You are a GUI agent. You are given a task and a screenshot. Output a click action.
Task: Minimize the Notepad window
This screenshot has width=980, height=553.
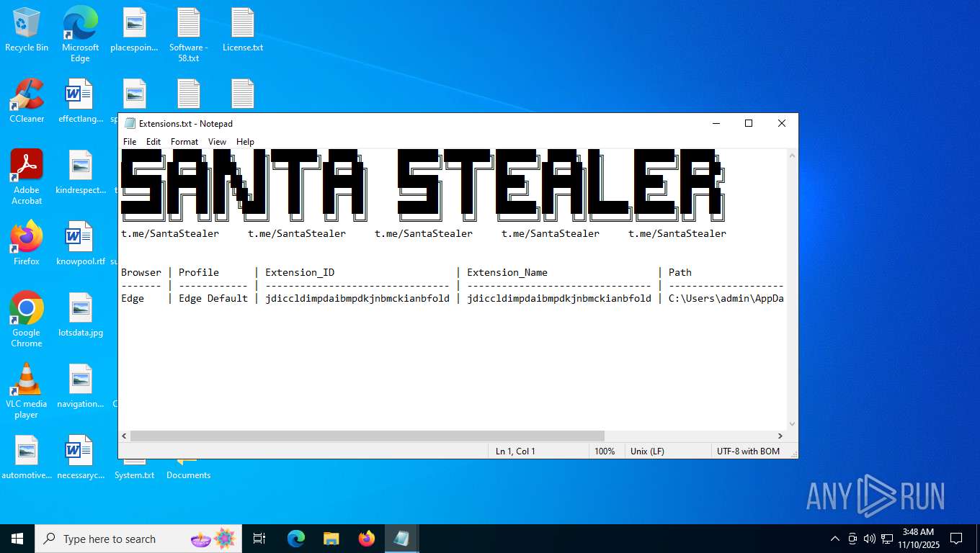coord(716,124)
